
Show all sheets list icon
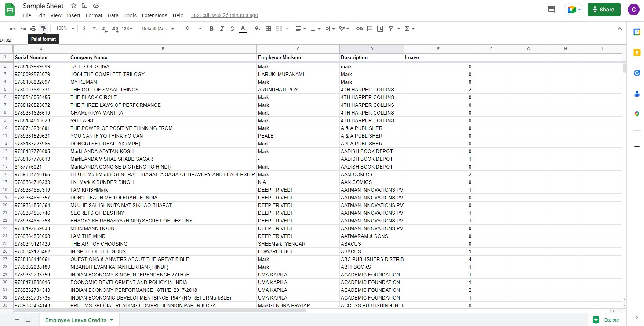click(28, 320)
